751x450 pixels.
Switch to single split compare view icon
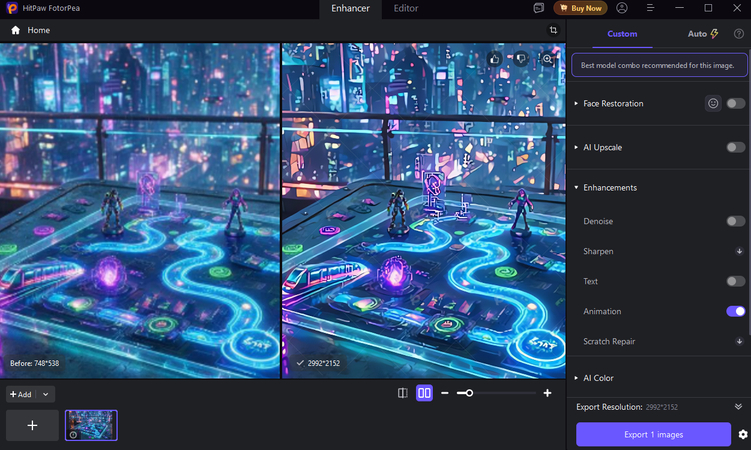[x=403, y=393]
